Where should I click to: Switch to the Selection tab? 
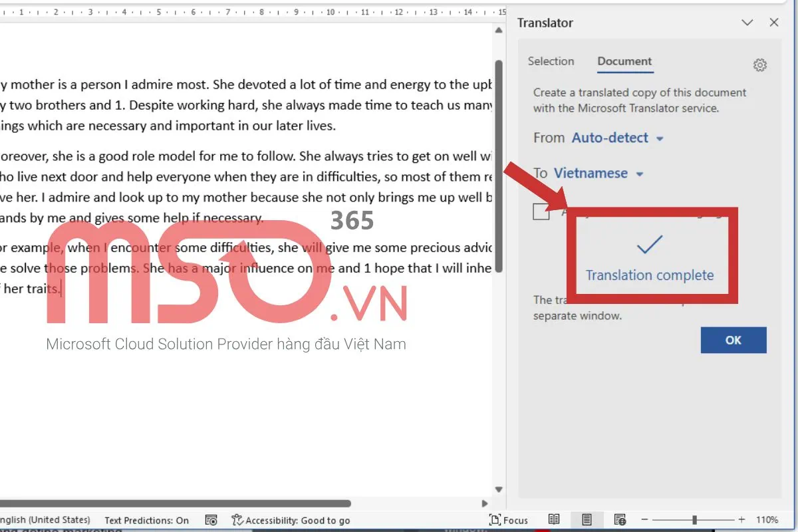point(551,61)
